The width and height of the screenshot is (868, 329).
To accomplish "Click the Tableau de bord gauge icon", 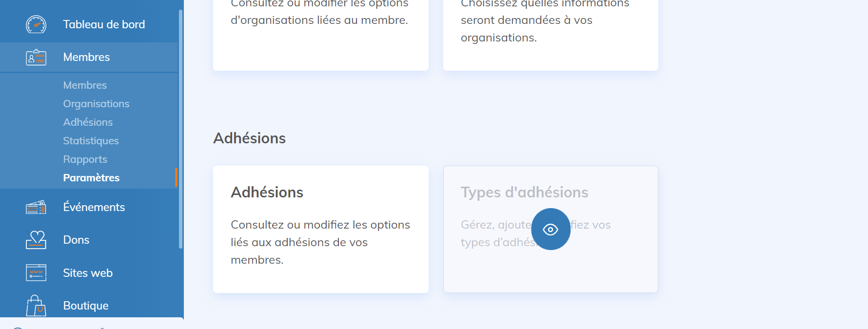I will 36,24.
